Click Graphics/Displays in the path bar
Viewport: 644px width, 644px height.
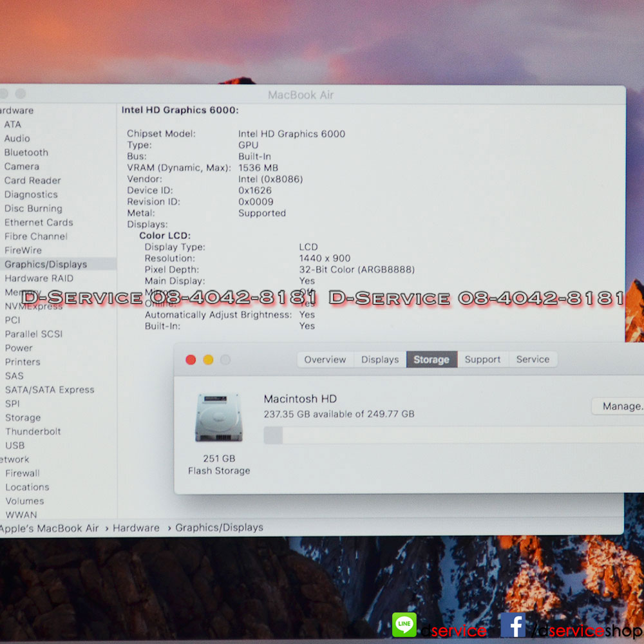pos(219,527)
